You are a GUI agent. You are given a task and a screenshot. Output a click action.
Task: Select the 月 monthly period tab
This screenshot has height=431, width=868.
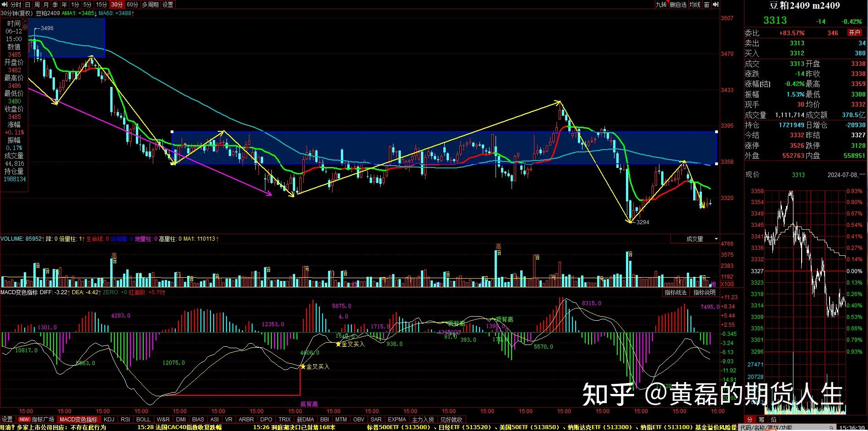tap(46, 5)
